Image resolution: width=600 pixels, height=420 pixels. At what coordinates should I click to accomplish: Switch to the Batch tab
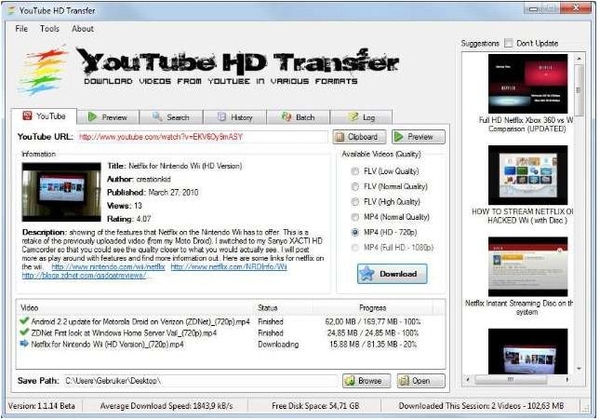tap(298, 117)
